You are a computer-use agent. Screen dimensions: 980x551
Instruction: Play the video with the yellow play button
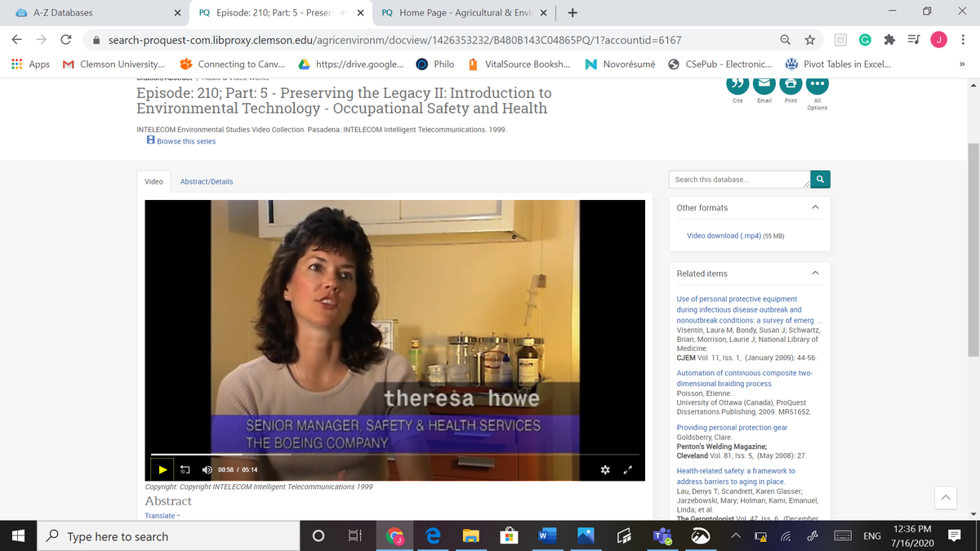pos(163,469)
